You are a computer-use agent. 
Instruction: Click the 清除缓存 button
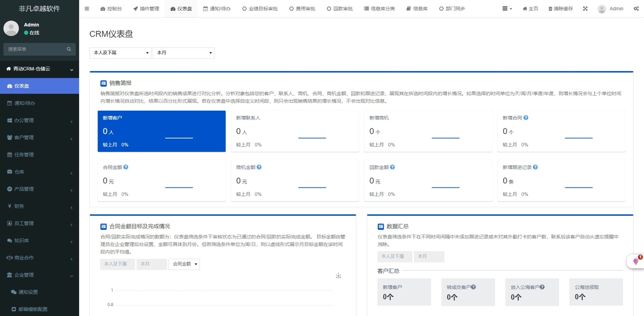click(560, 8)
